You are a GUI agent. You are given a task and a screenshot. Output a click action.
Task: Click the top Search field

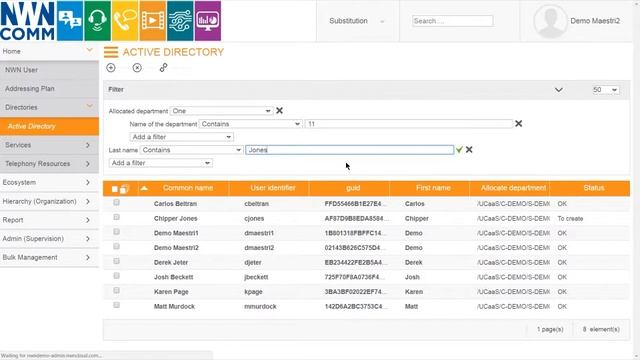coord(453,21)
